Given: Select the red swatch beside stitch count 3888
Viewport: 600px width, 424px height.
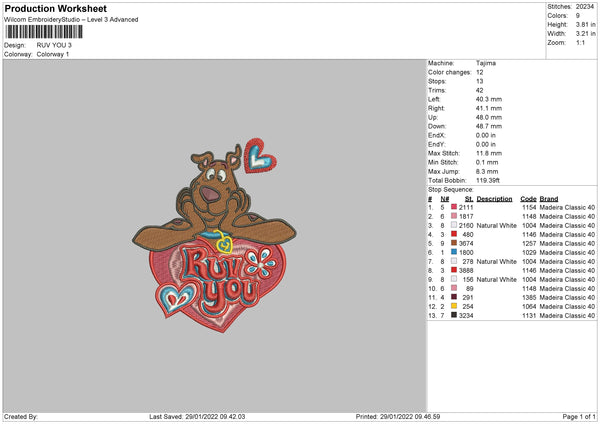Looking at the screenshot, I should point(454,270).
